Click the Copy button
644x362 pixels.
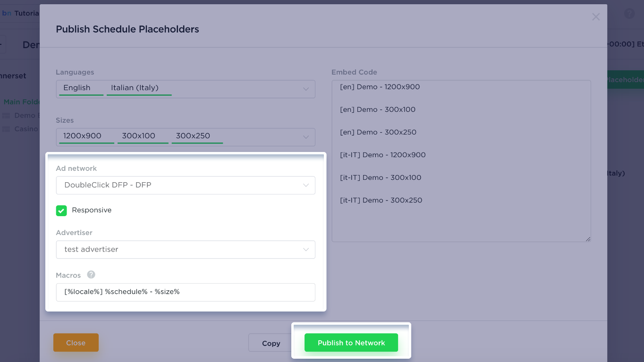tap(271, 343)
